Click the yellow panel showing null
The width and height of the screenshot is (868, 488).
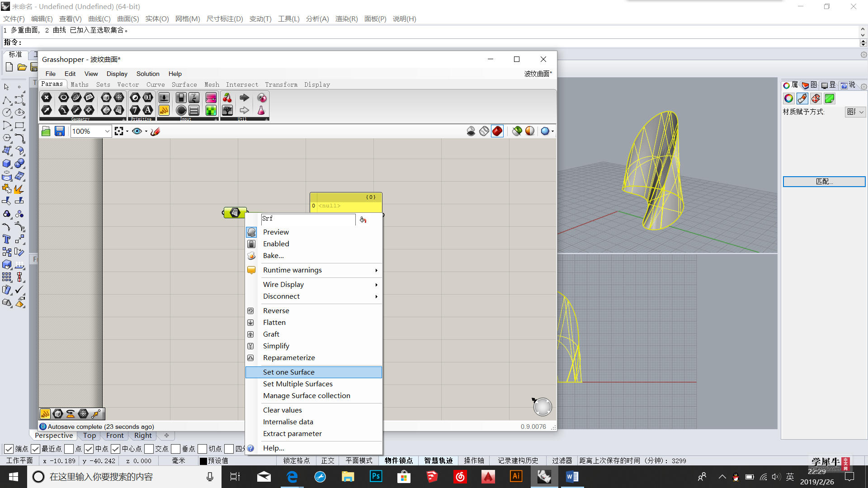pos(346,202)
